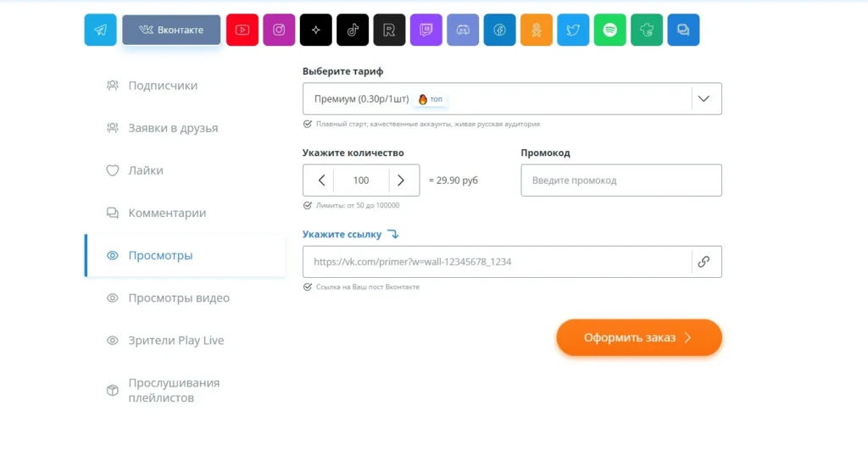Open the Odnoklassniki service icon
This screenshot has width=868, height=450.
(x=537, y=30)
